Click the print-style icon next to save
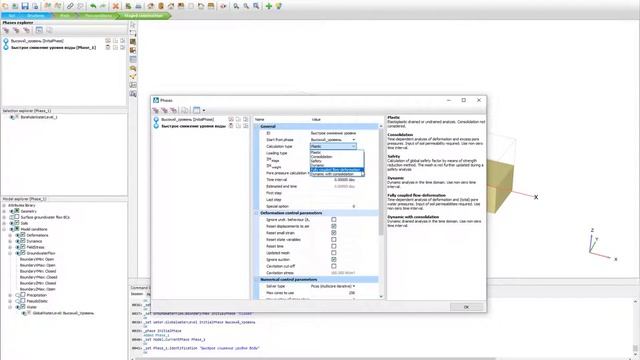 35,6
